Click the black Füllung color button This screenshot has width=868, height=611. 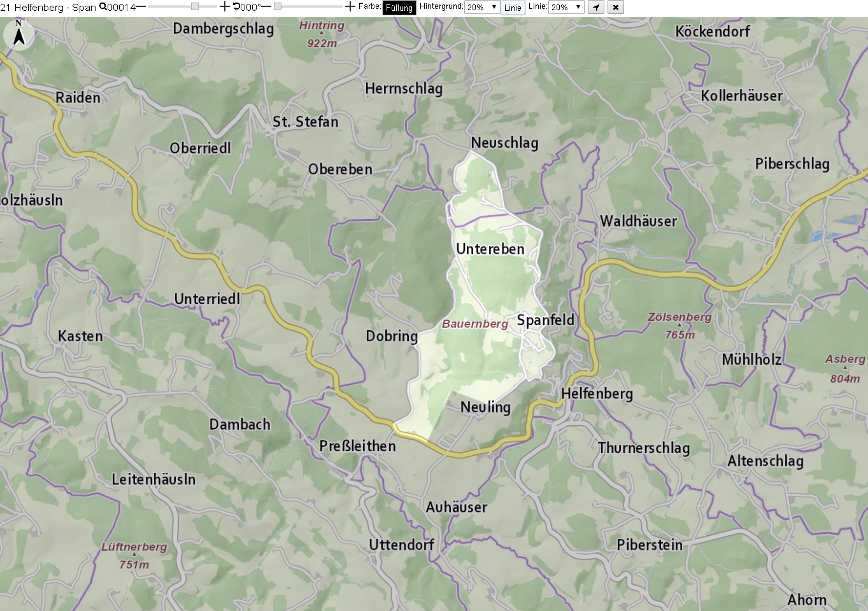399,8
